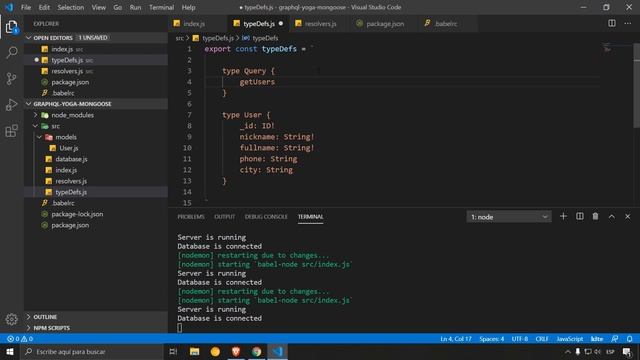The width and height of the screenshot is (640, 360).
Task: Open the Edit menu
Action: (44, 7)
